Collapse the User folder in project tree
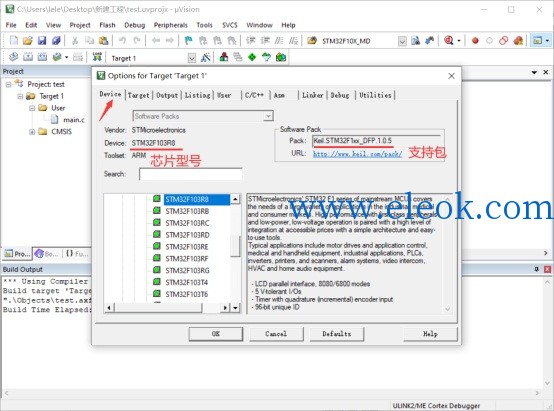The image size is (554, 411). coord(32,108)
